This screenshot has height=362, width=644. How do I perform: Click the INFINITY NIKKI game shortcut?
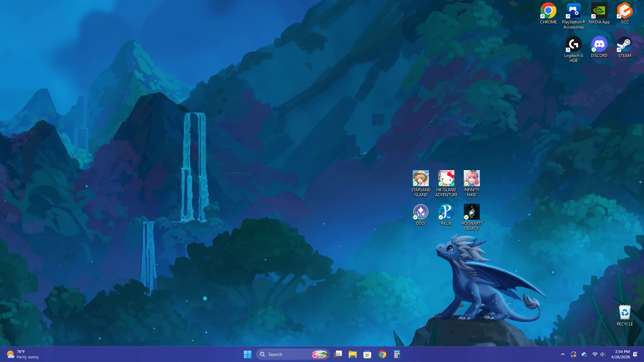472,184
